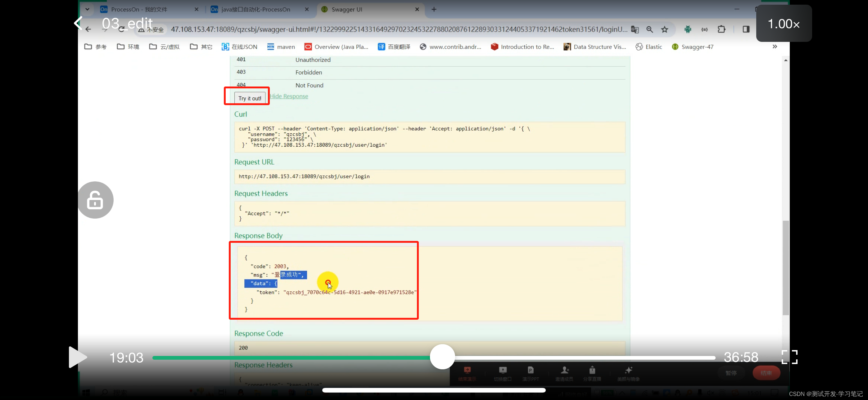Click the Unauthorized status text
This screenshot has width=868, height=400.
pyautogui.click(x=313, y=60)
